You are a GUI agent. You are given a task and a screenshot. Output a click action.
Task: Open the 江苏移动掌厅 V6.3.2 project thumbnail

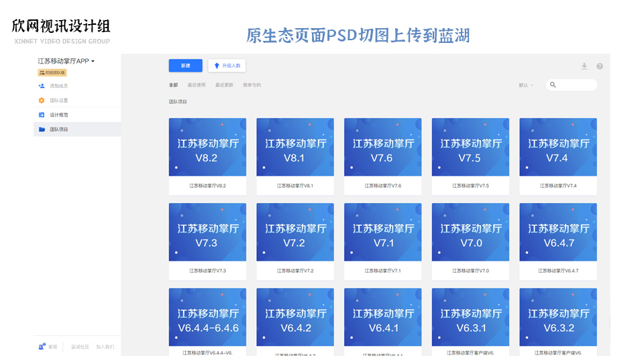(x=558, y=317)
